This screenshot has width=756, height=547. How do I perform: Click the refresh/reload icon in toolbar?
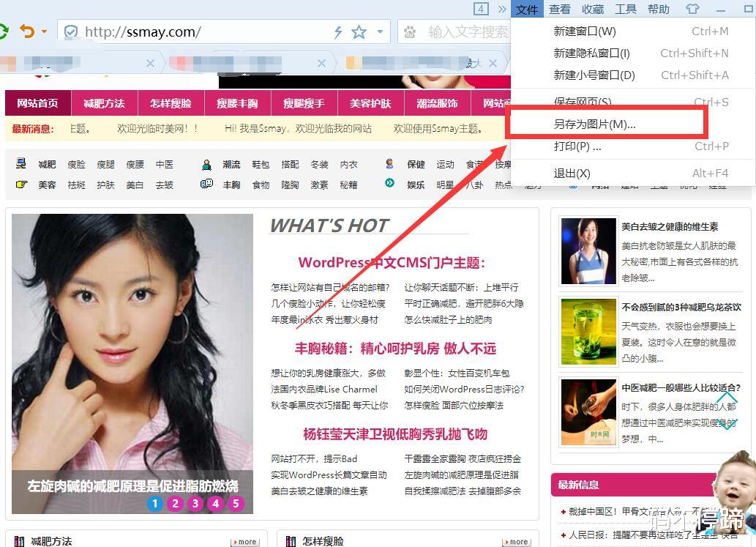[4, 31]
